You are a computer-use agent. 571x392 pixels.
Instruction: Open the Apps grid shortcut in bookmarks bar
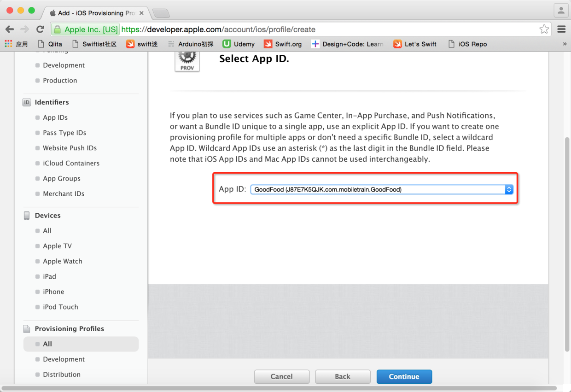[8, 44]
